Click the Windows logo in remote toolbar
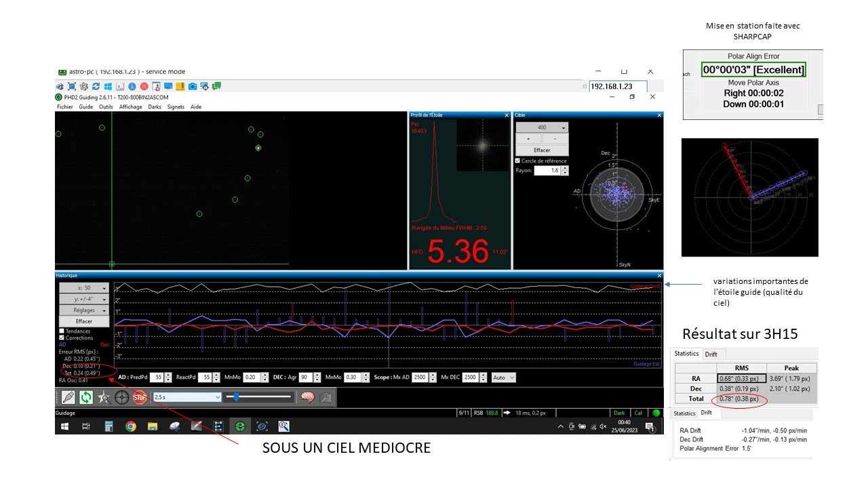 108,86
